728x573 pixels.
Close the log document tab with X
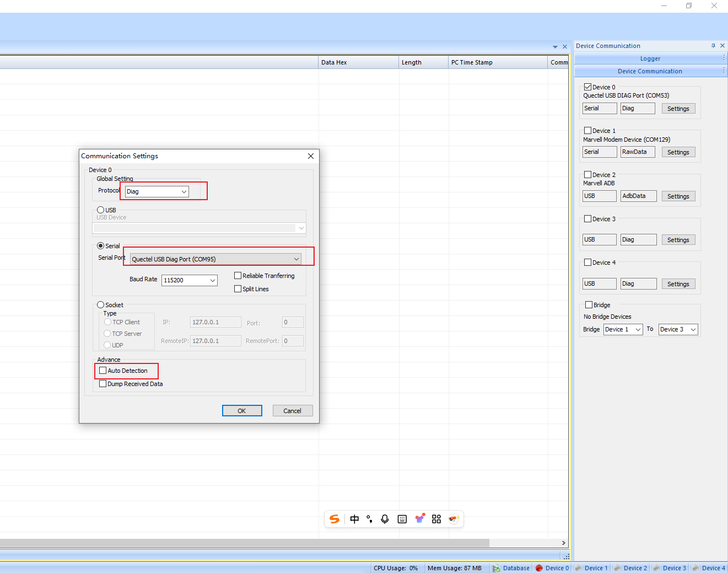pyautogui.click(x=564, y=47)
